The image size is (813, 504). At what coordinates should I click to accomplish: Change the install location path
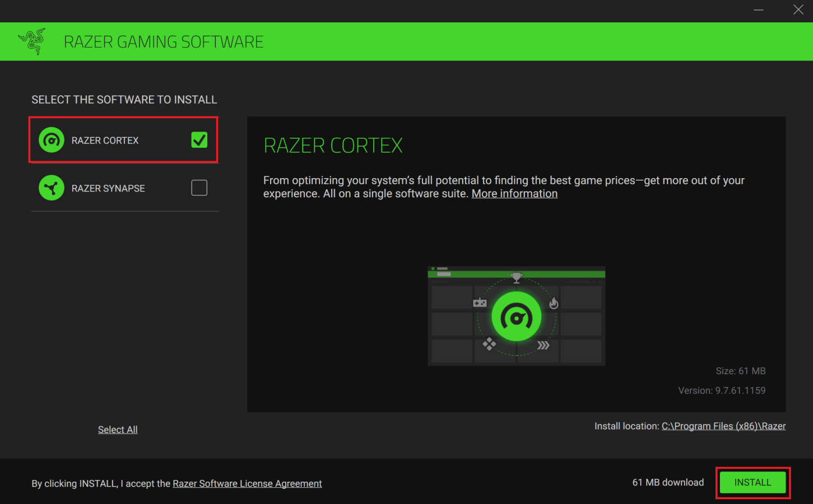(723, 426)
